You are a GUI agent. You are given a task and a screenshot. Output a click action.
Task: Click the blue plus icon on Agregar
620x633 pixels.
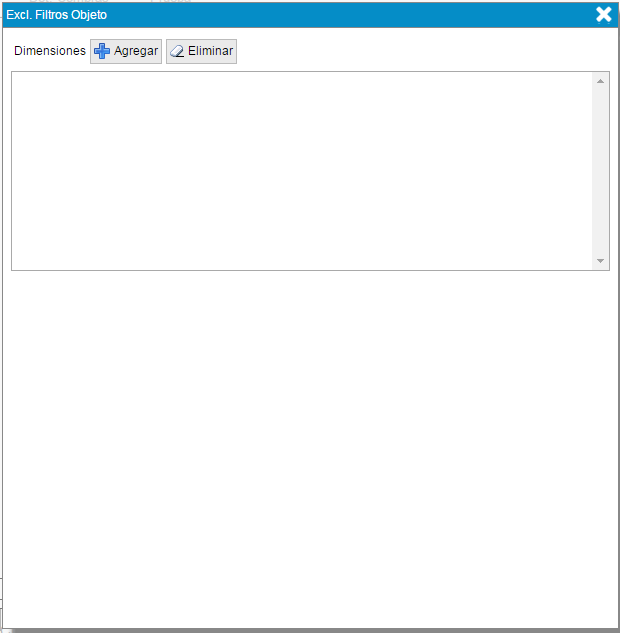(x=102, y=51)
